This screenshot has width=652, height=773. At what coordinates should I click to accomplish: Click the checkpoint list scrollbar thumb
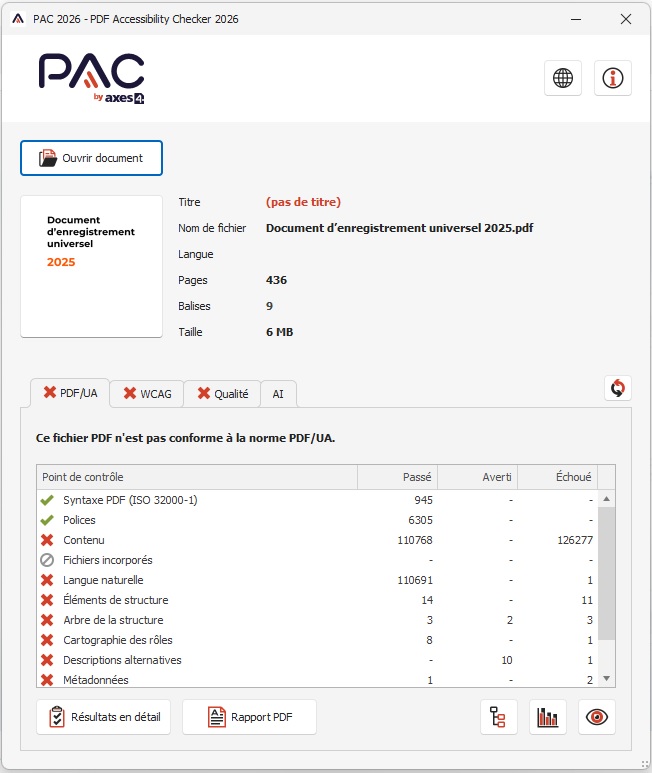(607, 573)
